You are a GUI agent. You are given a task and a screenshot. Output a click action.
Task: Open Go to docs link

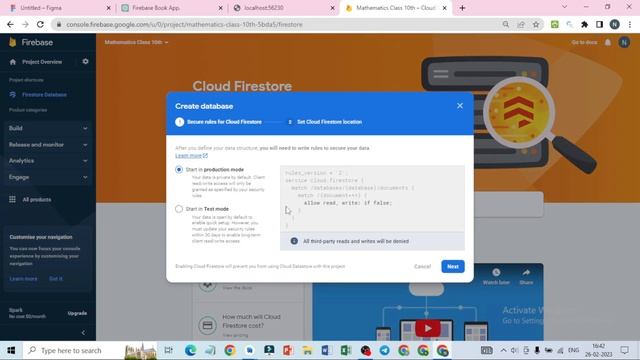click(x=584, y=42)
